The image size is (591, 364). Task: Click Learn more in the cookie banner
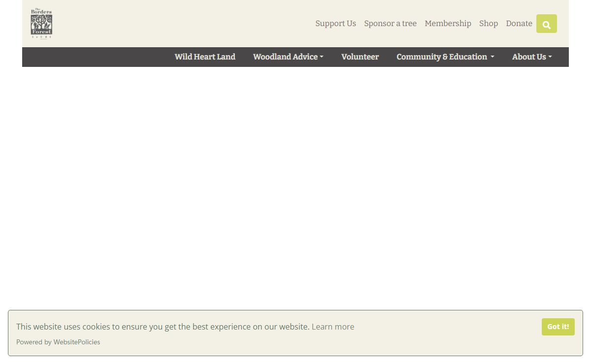pyautogui.click(x=333, y=327)
